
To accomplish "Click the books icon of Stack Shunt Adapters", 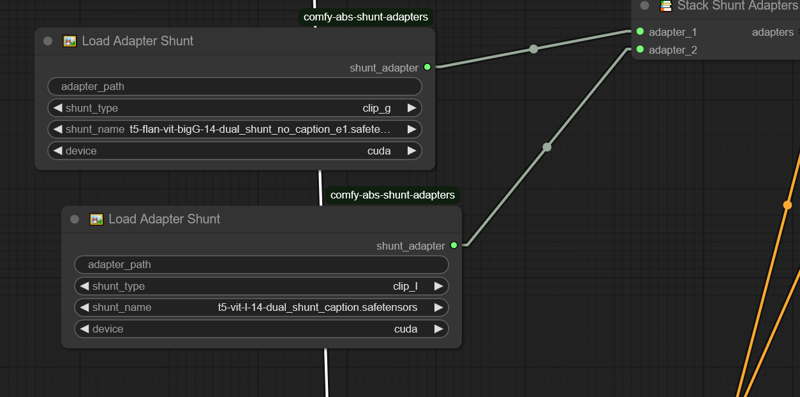I will point(666,6).
